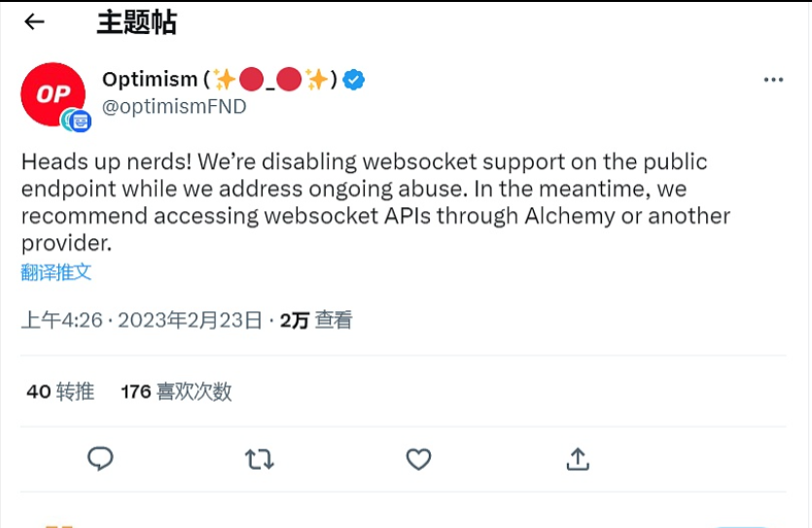Go back using the left arrow

[35, 21]
